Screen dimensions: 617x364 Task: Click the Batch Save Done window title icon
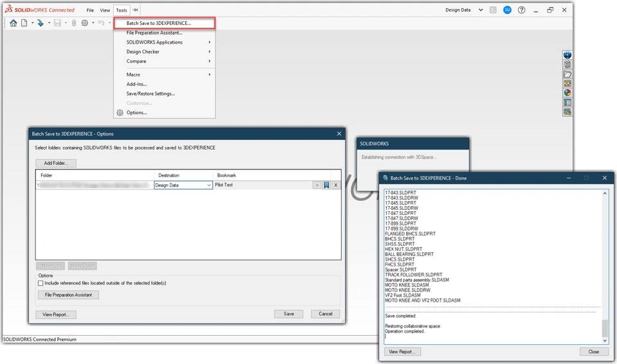pyautogui.click(x=385, y=178)
